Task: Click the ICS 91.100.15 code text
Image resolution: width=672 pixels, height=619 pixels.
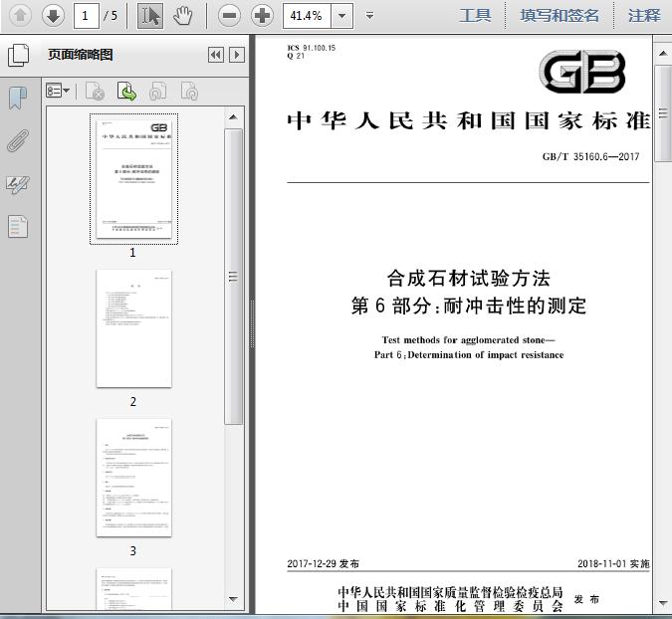Action: [x=312, y=48]
